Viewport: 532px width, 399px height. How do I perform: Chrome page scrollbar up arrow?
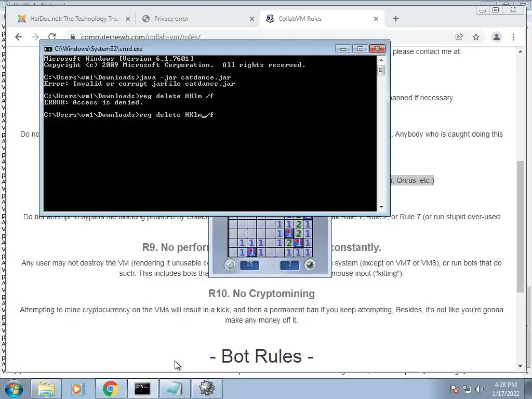(520, 51)
